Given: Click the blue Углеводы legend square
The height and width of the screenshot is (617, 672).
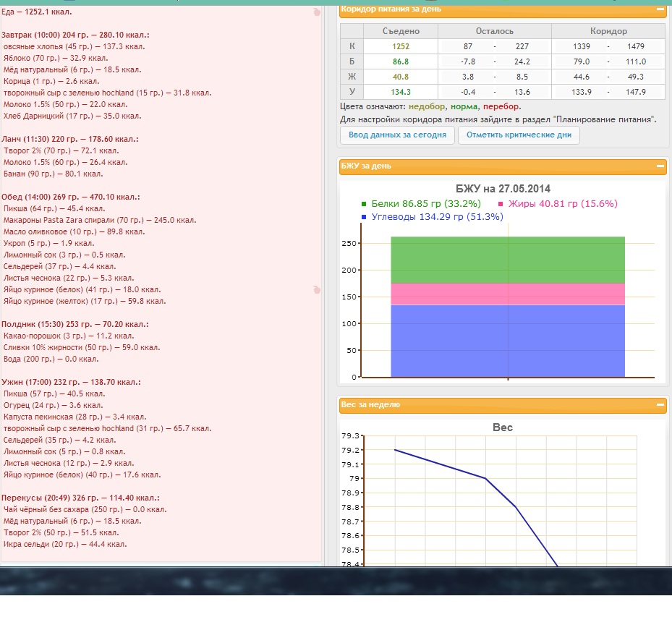Looking at the screenshot, I should point(364,217).
